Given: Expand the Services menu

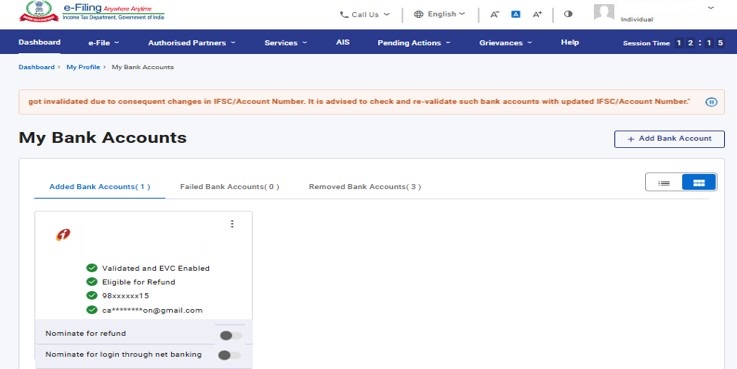Looking at the screenshot, I should point(286,43).
